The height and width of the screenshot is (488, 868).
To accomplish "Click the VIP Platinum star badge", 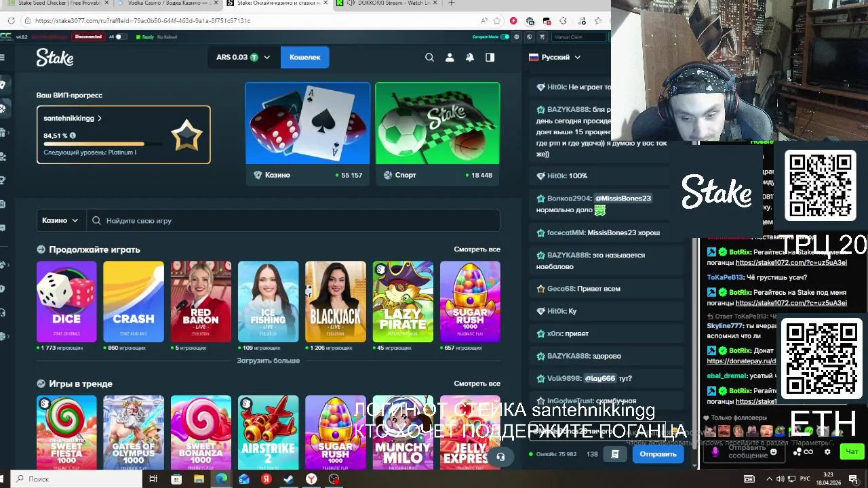I will (186, 136).
